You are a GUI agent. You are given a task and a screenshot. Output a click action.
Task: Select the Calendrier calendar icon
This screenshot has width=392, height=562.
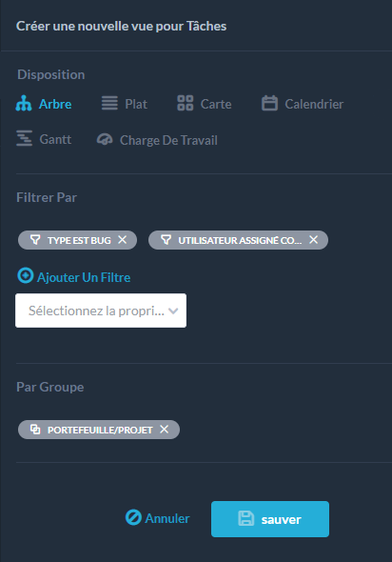tap(269, 103)
